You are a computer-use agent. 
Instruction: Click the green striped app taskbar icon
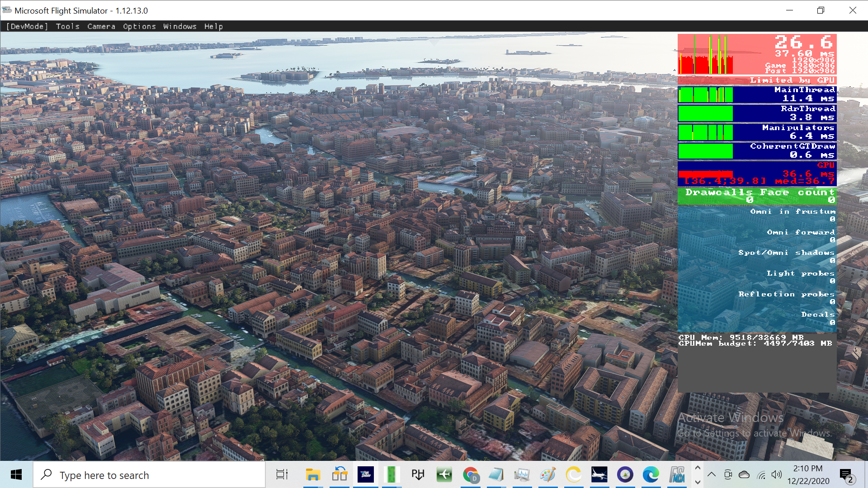(392, 475)
